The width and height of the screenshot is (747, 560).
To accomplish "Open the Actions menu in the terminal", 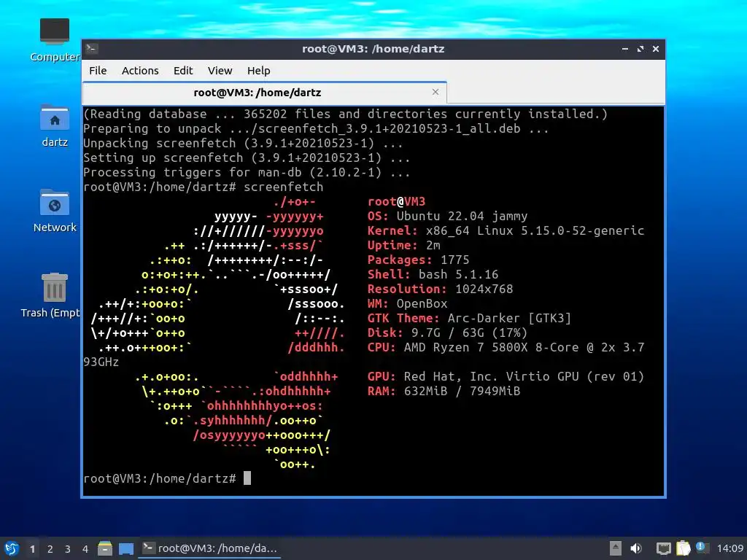I will [140, 71].
